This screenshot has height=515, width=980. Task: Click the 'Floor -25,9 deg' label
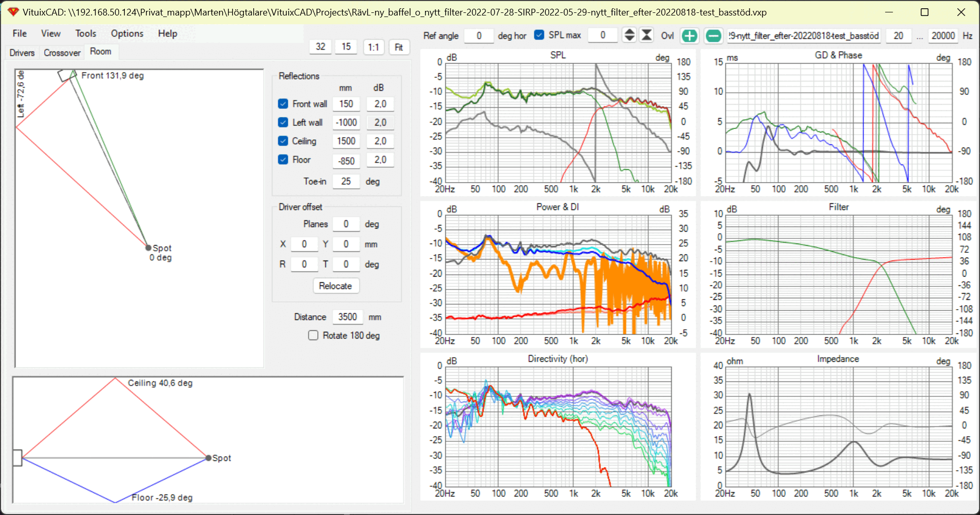(162, 497)
